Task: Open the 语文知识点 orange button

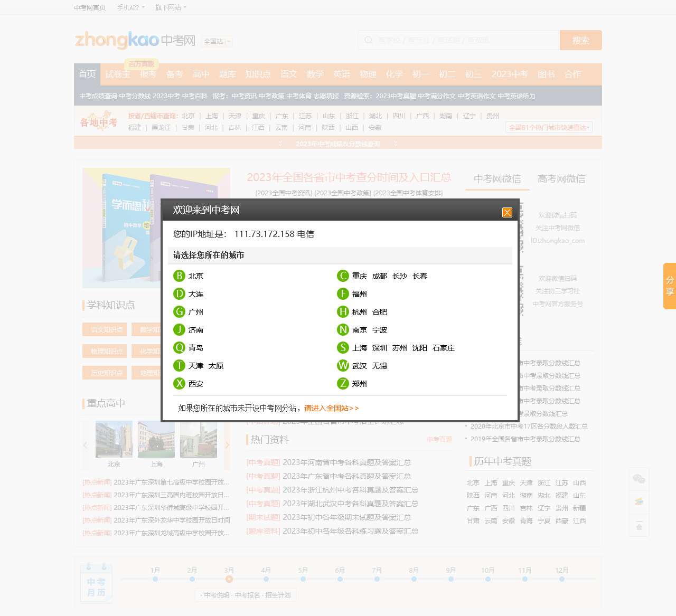Action: coord(105,329)
